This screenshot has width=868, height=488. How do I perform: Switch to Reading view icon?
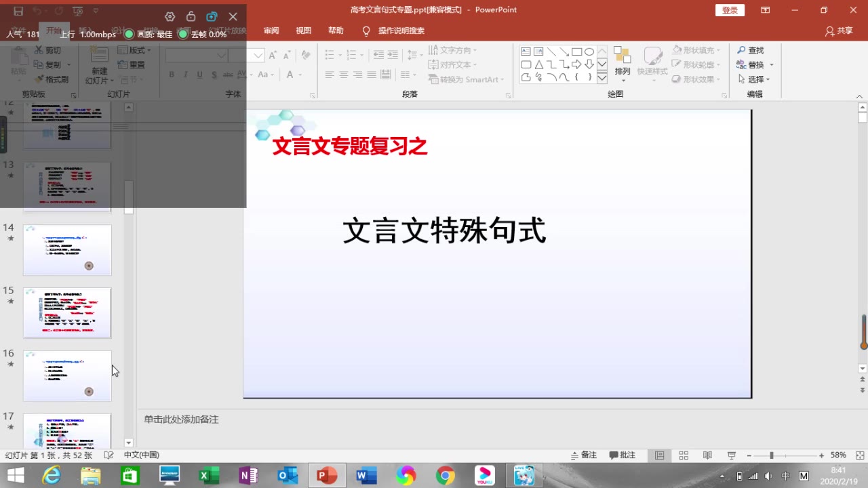tap(707, 455)
